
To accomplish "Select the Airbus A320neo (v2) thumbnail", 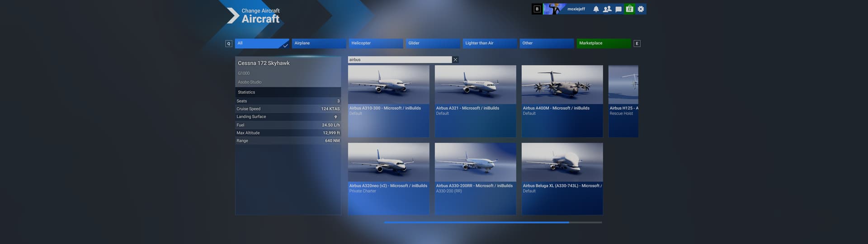I will (x=388, y=163).
